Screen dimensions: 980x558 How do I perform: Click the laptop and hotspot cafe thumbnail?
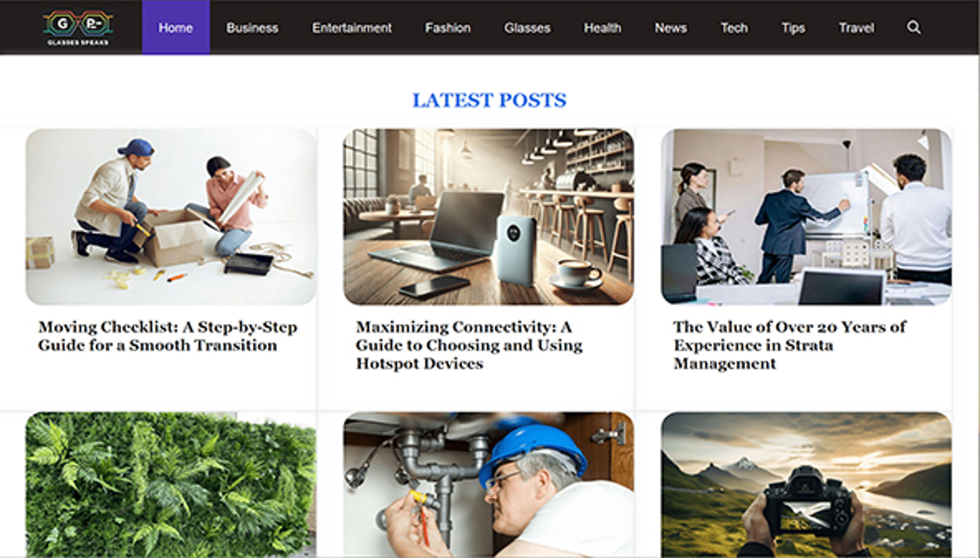[x=488, y=217]
